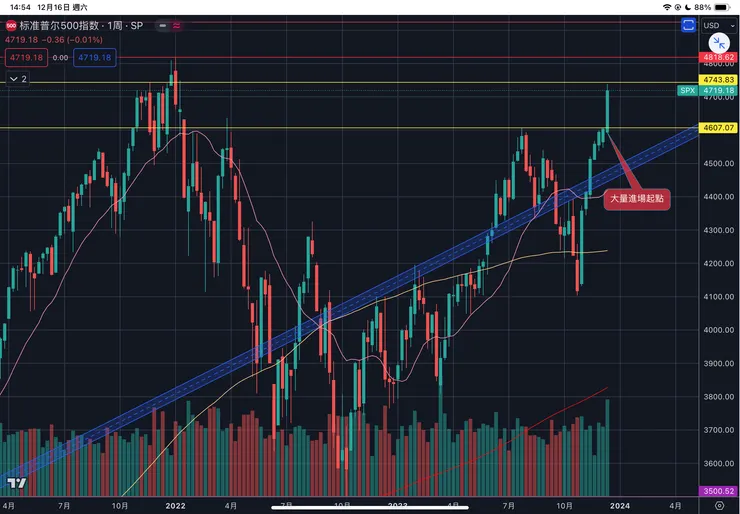Click the battery icon in status bar
This screenshot has height=514, width=740.
723,7
